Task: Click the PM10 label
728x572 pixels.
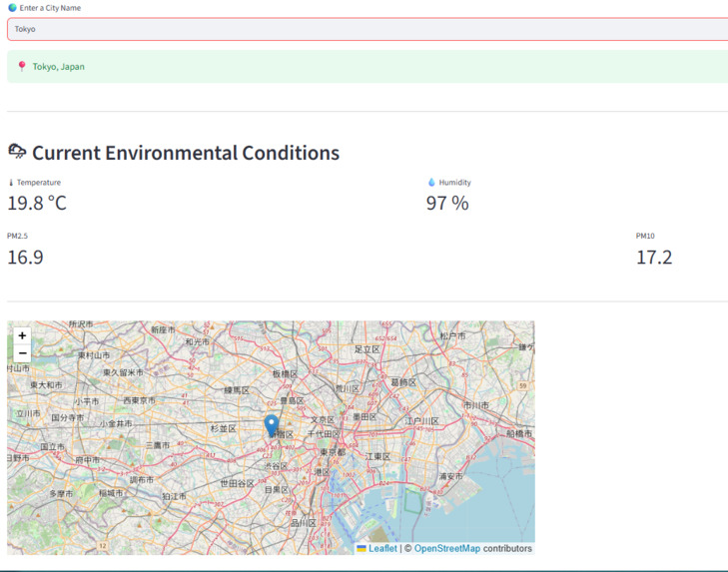Action: point(645,236)
